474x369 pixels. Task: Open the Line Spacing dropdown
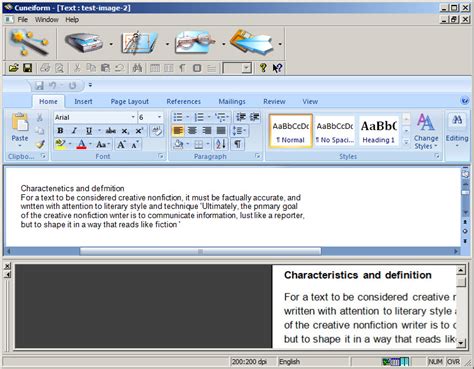239,131
